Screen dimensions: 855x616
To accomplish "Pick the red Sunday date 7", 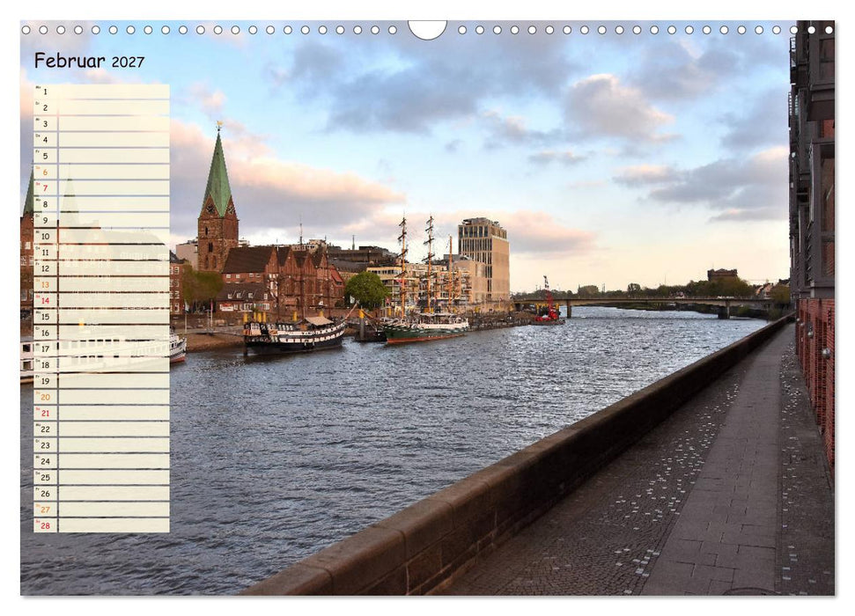I will click(45, 188).
